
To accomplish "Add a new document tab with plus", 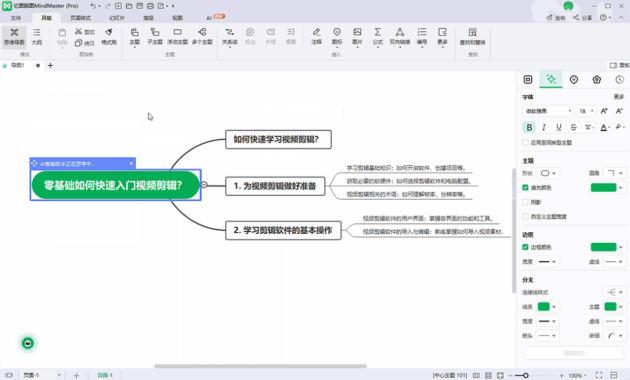I will pyautogui.click(x=50, y=65).
